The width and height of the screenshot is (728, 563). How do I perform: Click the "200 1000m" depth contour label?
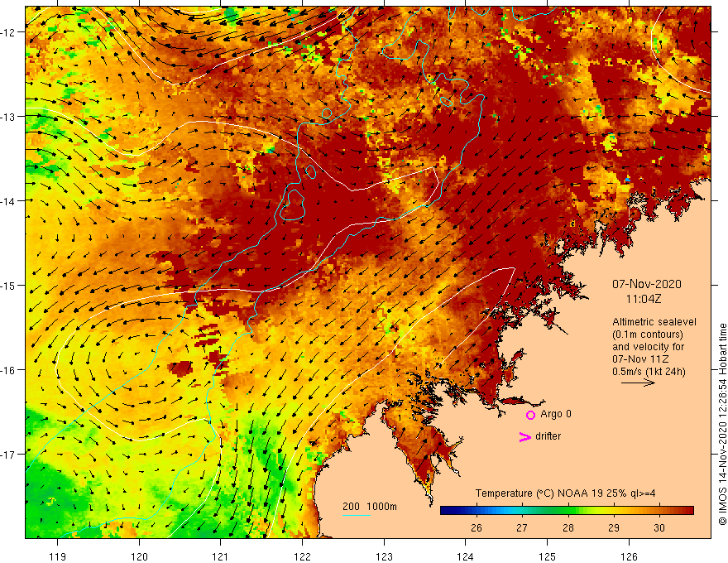point(370,507)
